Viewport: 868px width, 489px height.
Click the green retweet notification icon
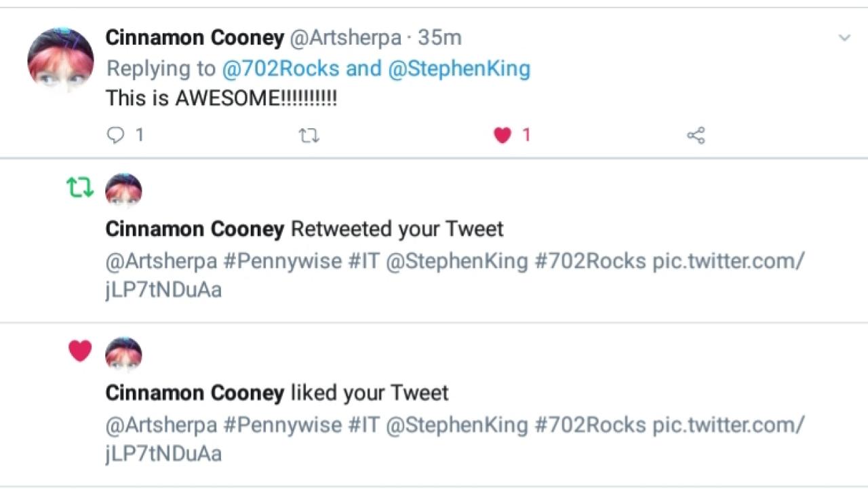(x=80, y=187)
